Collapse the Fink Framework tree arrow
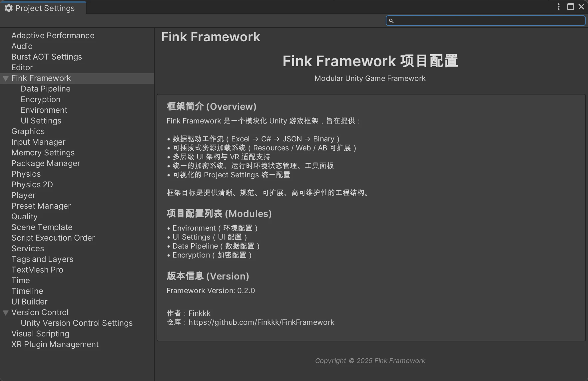The width and height of the screenshot is (588, 381). [6, 79]
